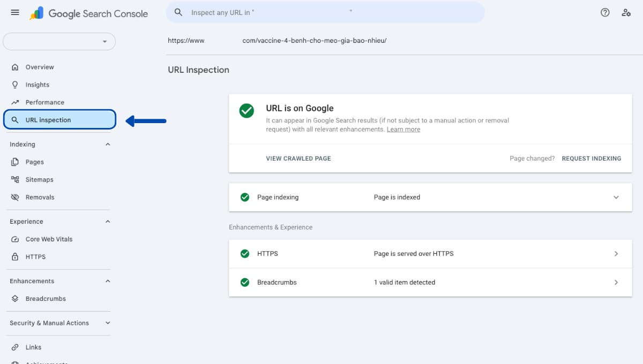Click the Overview home icon
This screenshot has height=364, width=643.
[15, 67]
